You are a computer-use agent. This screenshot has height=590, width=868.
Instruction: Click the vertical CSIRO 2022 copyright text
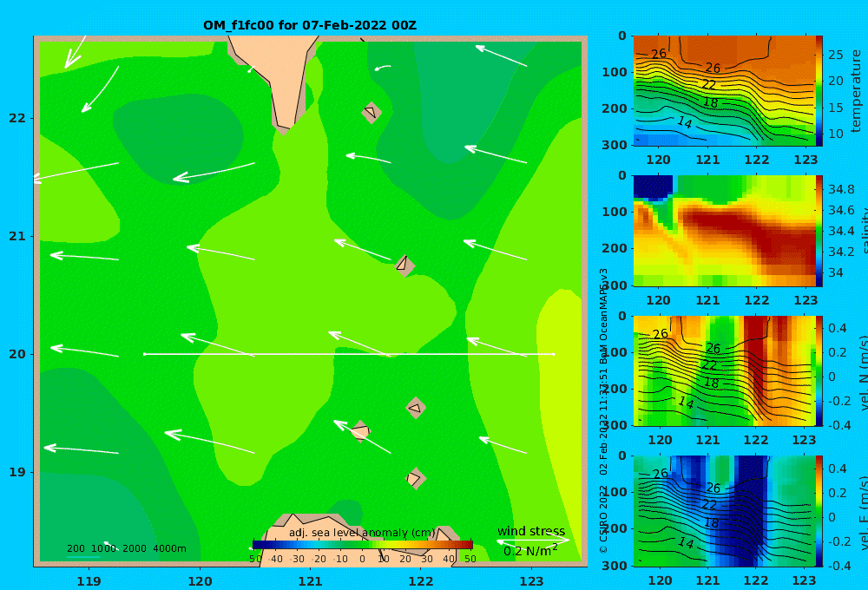603,410
